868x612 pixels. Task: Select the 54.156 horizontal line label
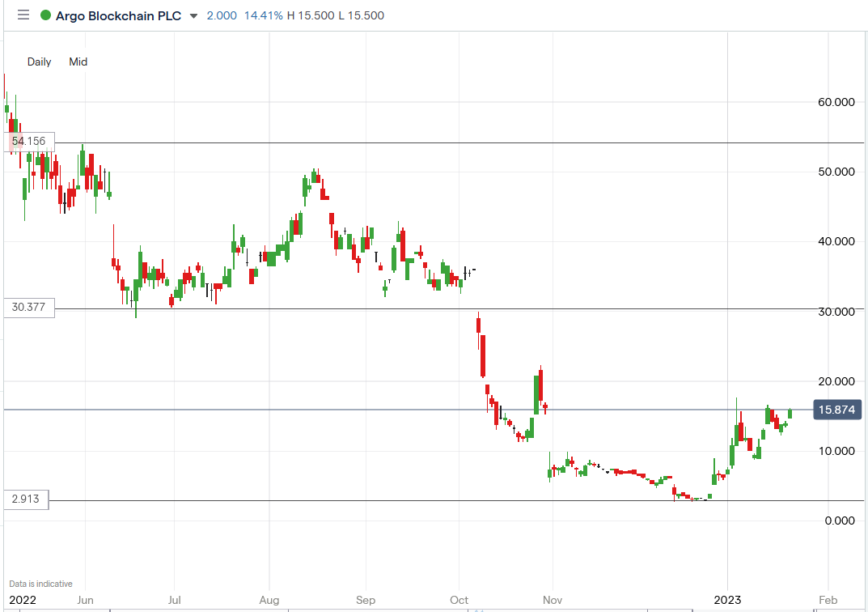click(x=29, y=141)
